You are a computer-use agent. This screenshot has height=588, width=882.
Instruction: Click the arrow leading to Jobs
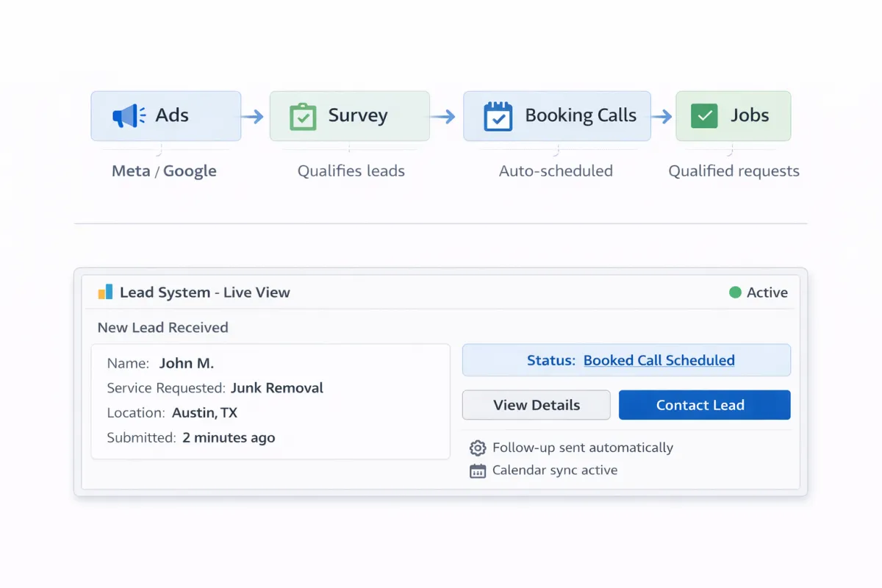[661, 117]
